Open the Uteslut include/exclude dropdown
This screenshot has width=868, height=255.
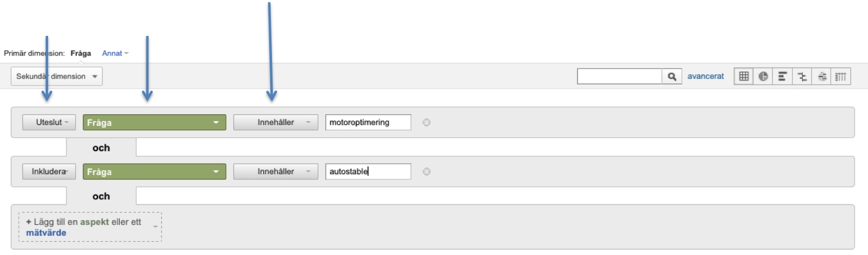49,122
